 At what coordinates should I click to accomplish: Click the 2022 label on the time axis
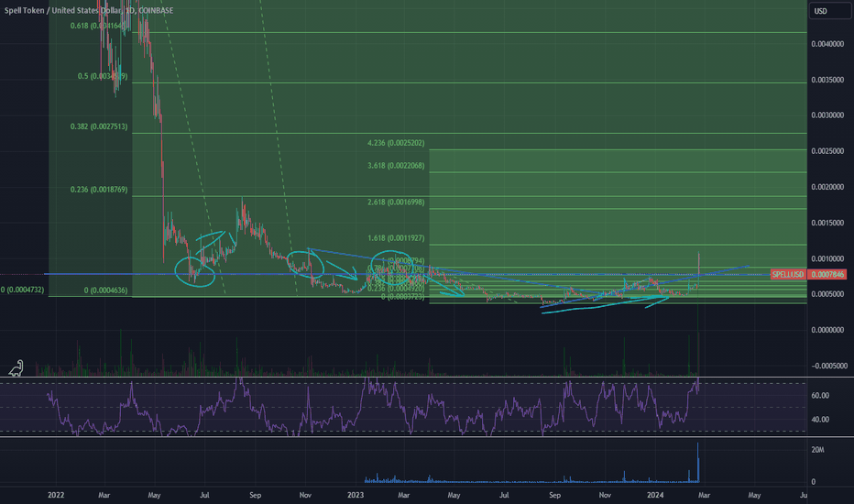coord(56,495)
